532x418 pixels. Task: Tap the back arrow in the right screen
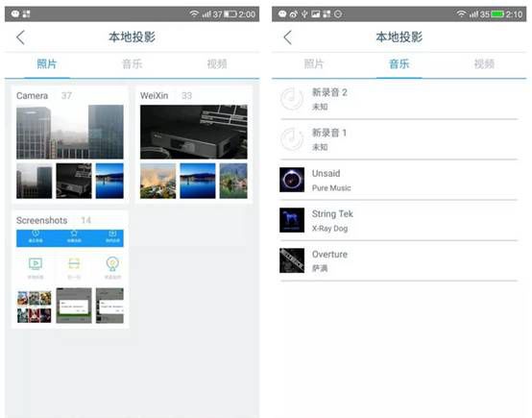288,37
